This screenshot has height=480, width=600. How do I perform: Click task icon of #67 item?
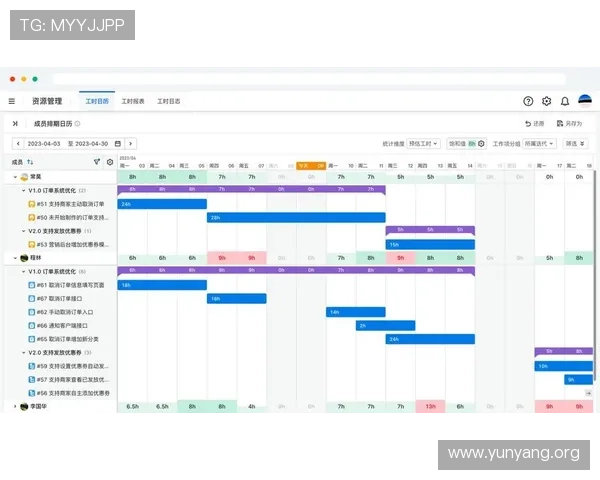tap(32, 298)
